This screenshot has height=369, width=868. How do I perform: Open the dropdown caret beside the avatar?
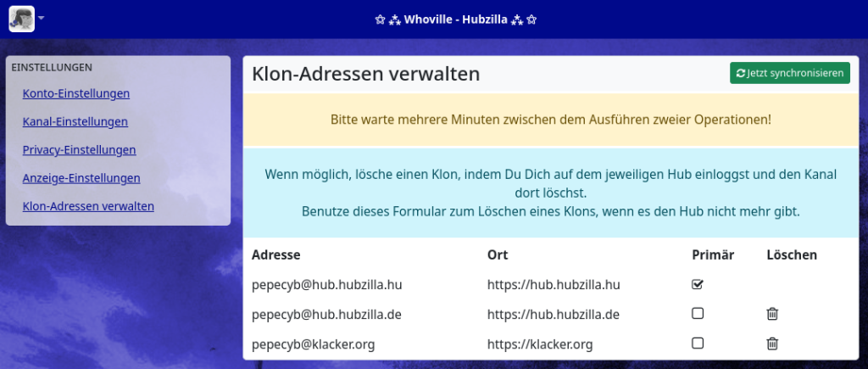(x=42, y=18)
